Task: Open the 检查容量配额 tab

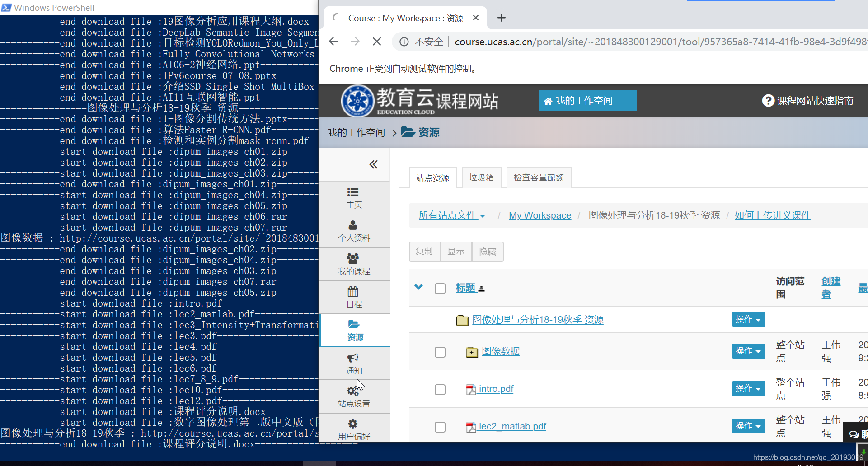Action: 539,177
